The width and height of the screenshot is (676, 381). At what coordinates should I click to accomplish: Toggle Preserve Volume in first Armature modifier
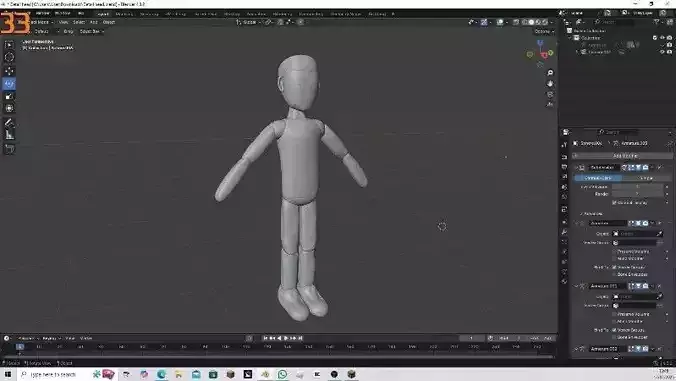(x=614, y=251)
